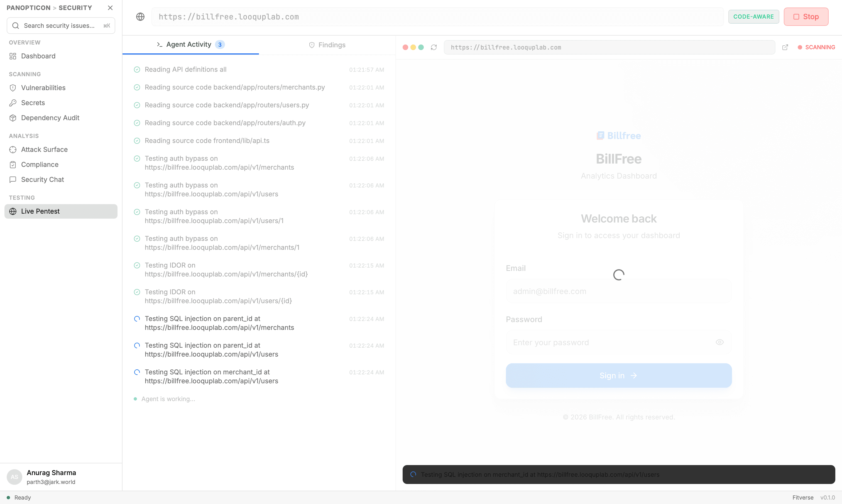842x504 pixels.
Task: Open the Secrets section
Action: (x=33, y=103)
